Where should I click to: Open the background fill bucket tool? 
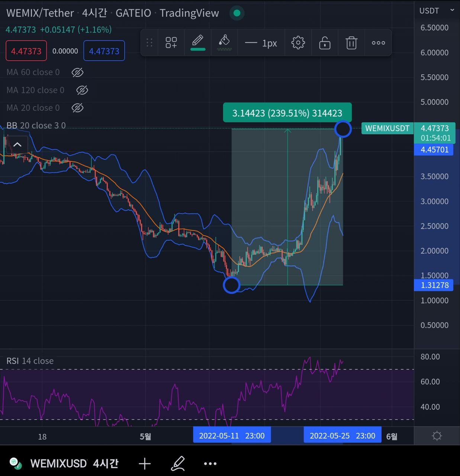pyautogui.click(x=224, y=43)
